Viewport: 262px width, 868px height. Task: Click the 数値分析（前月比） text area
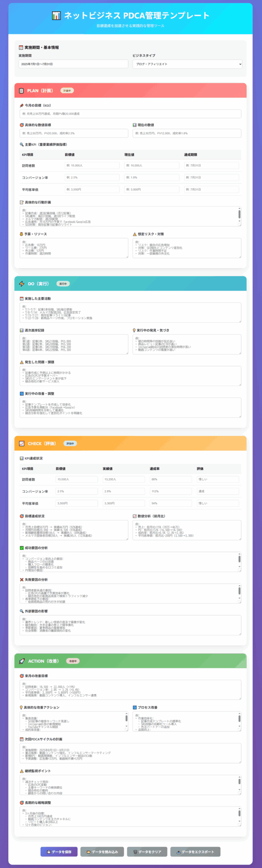tap(187, 530)
